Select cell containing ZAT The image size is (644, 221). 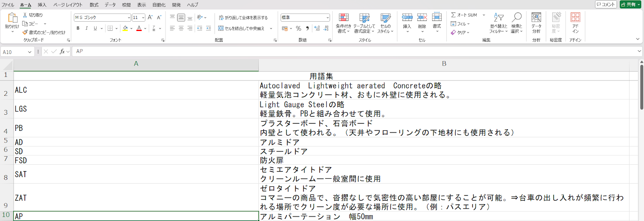pyautogui.click(x=136, y=198)
